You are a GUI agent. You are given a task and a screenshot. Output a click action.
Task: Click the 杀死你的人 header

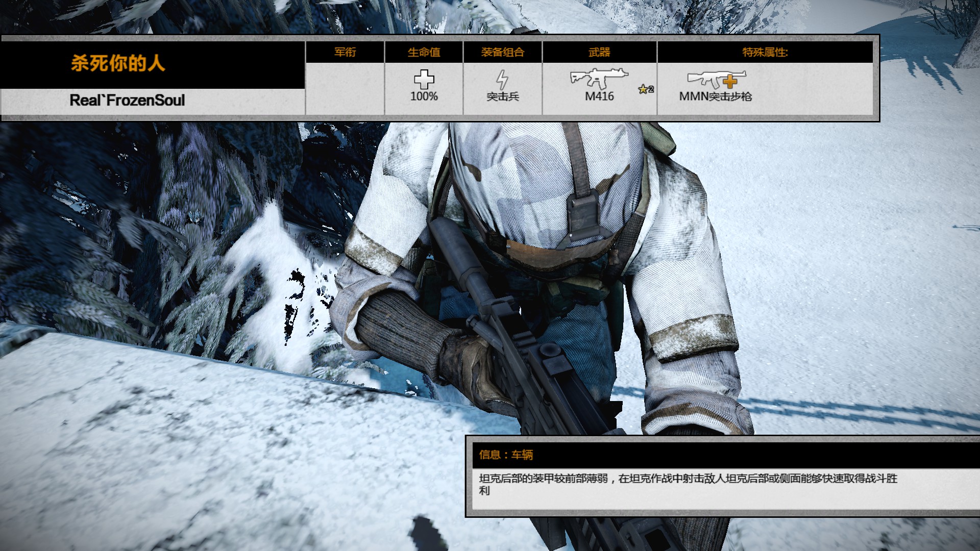tap(118, 63)
